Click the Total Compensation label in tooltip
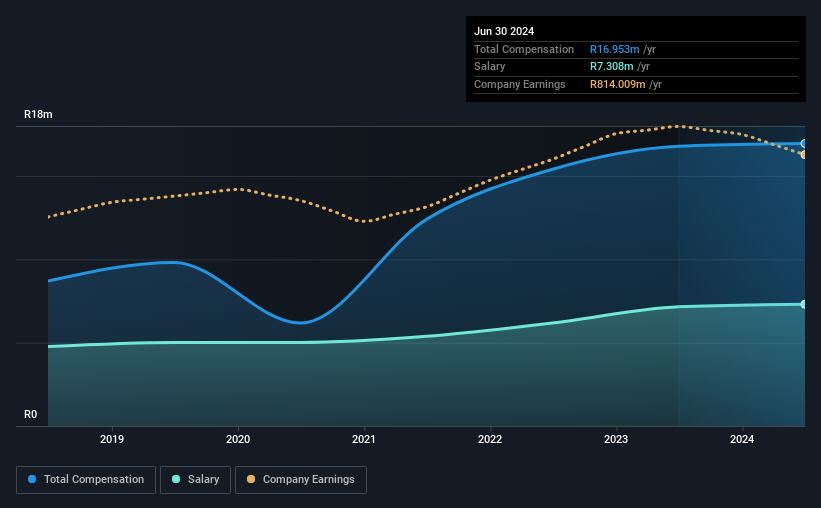This screenshot has height=508, width=821. pos(524,49)
